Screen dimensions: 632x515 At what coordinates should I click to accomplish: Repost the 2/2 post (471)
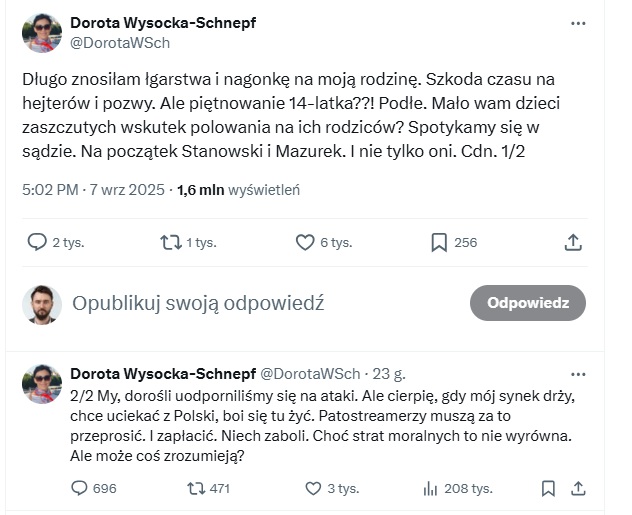[197, 488]
